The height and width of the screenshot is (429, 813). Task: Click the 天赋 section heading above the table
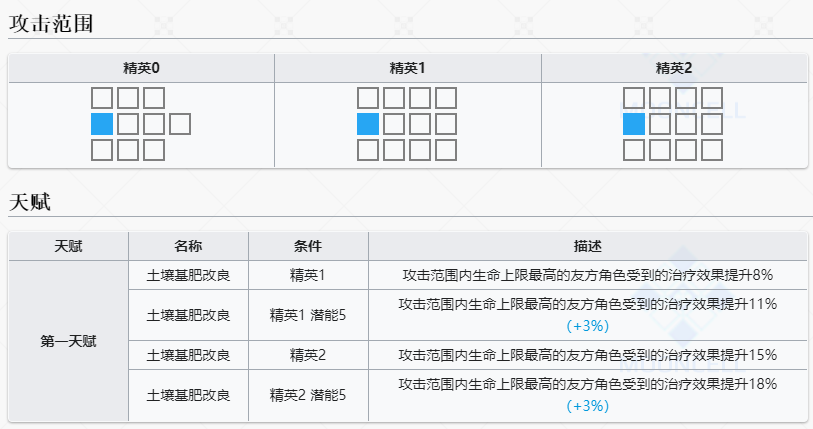pos(30,202)
